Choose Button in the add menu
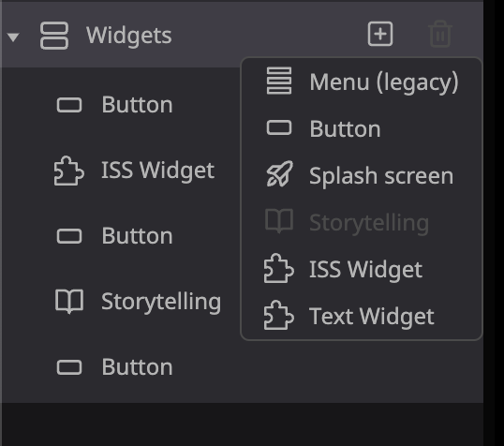The height and width of the screenshot is (446, 504). pos(362,128)
